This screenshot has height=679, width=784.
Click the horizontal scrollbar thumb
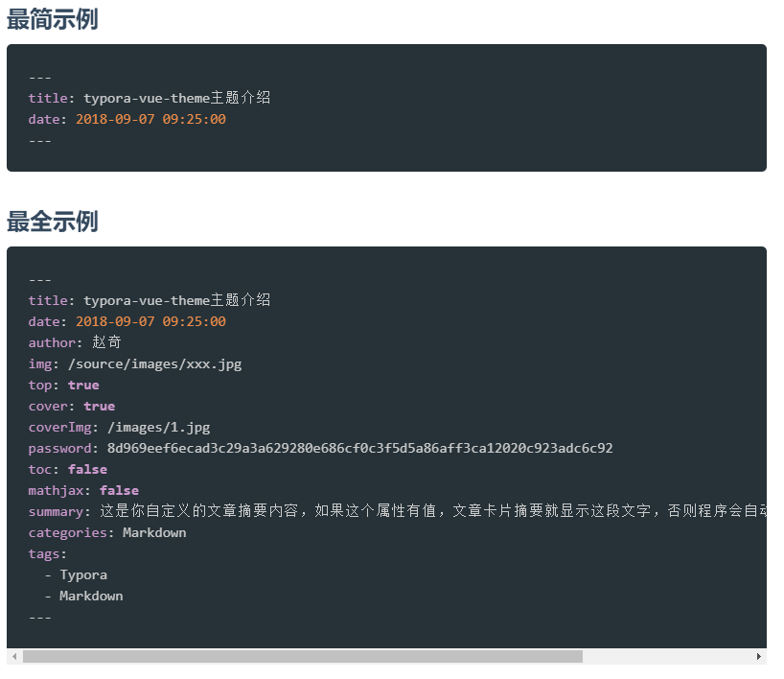coord(303,657)
